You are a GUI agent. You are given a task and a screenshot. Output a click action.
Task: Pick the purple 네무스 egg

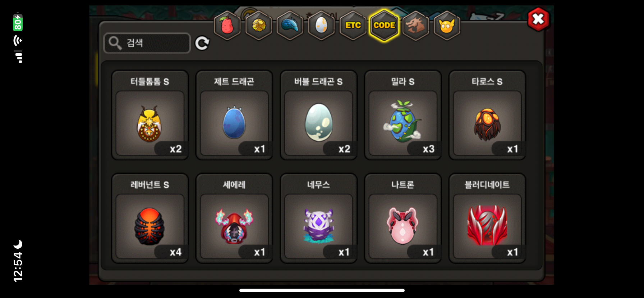click(318, 218)
